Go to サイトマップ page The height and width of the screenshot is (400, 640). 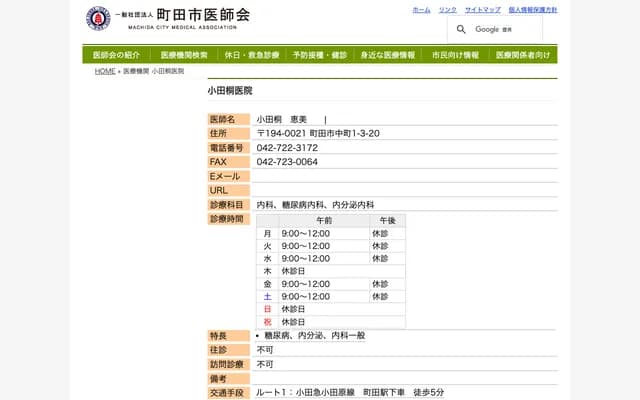pyautogui.click(x=482, y=9)
